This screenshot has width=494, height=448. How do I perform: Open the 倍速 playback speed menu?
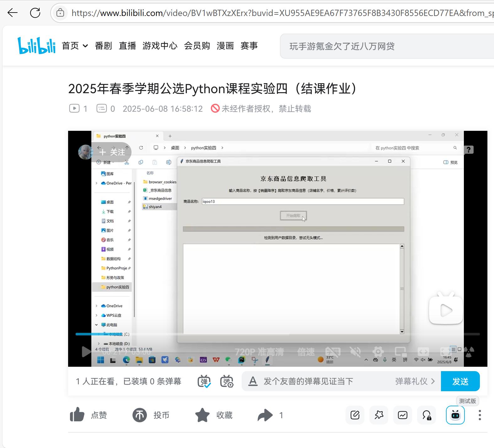306,352
